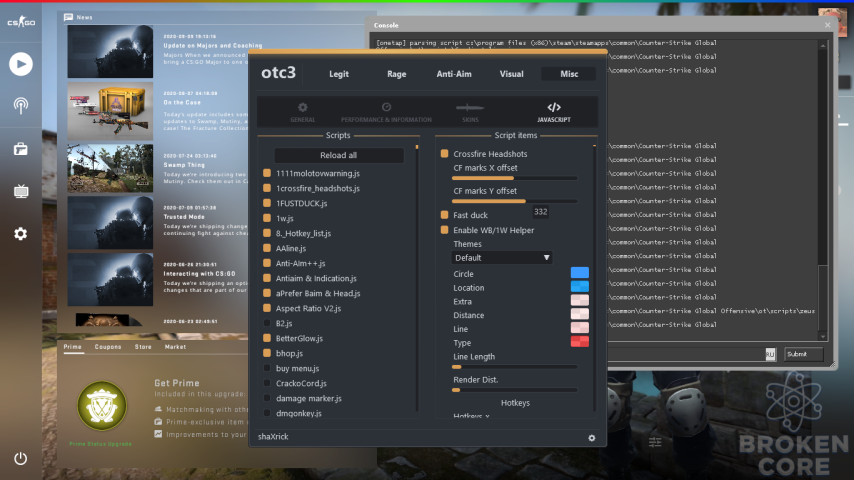Open the Visual tab
Image resolution: width=854 pixels, height=480 pixels.
coord(511,74)
